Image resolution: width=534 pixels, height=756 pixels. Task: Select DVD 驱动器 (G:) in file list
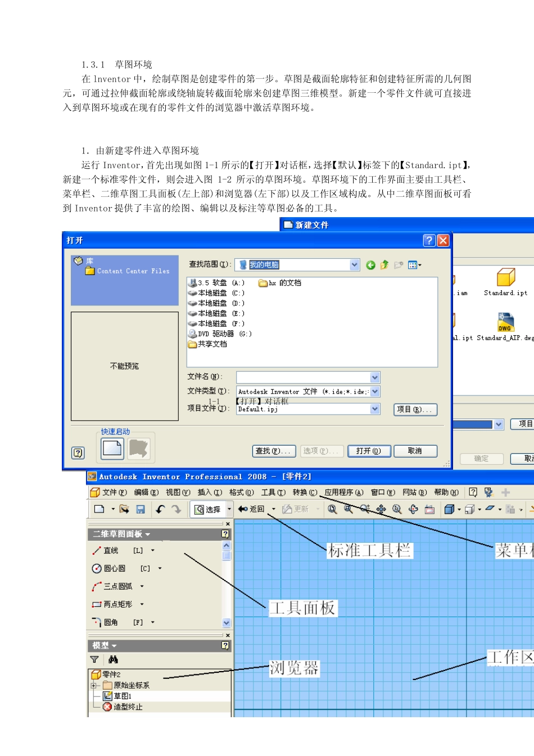(x=220, y=334)
